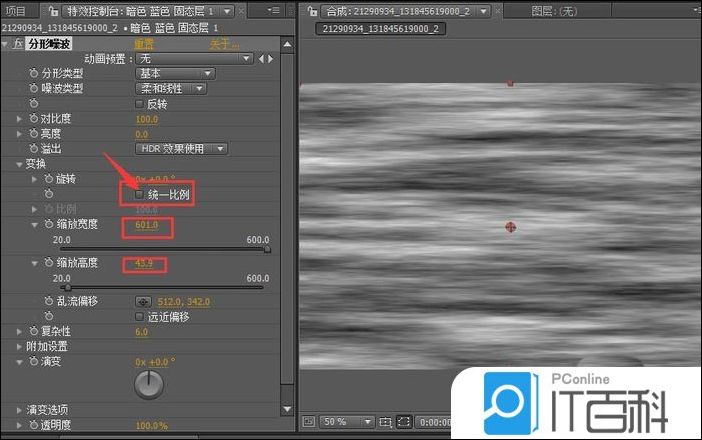Collapse the 分形噪波 effect
The image size is (702, 440).
point(4,44)
